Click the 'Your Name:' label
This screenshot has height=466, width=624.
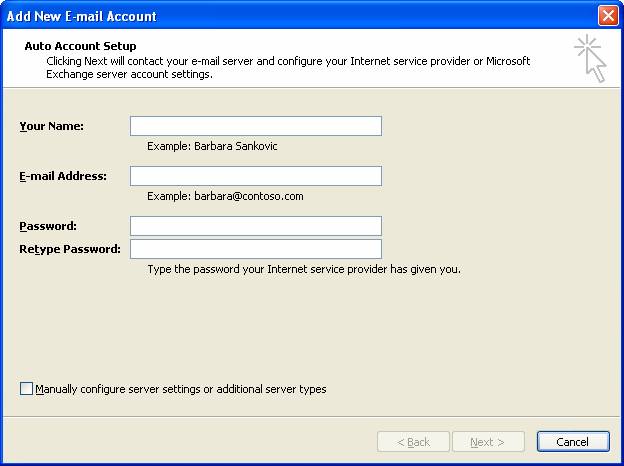coord(51,126)
